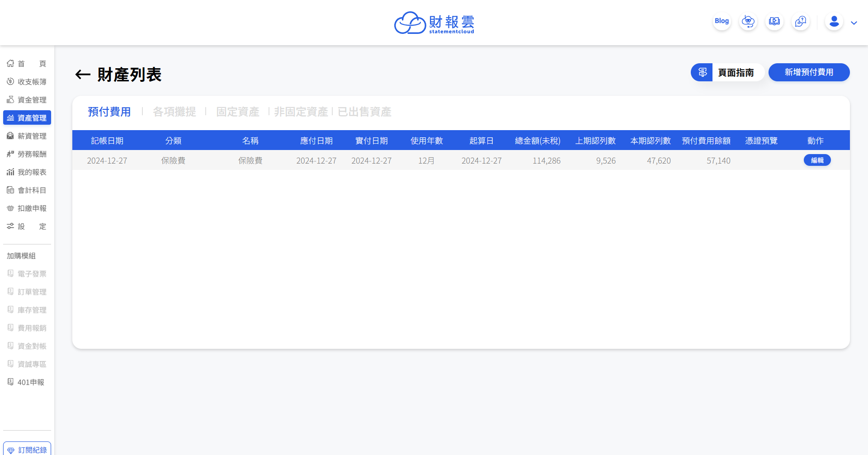The image size is (868, 455).
Task: Switch to the 非固定資產 tab
Action: (301, 112)
